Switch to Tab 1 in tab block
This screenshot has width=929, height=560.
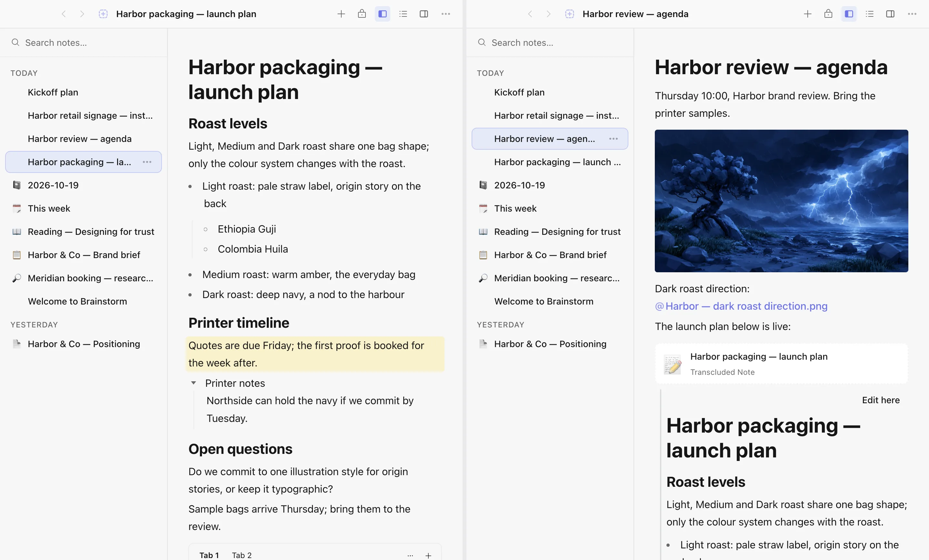tap(209, 555)
